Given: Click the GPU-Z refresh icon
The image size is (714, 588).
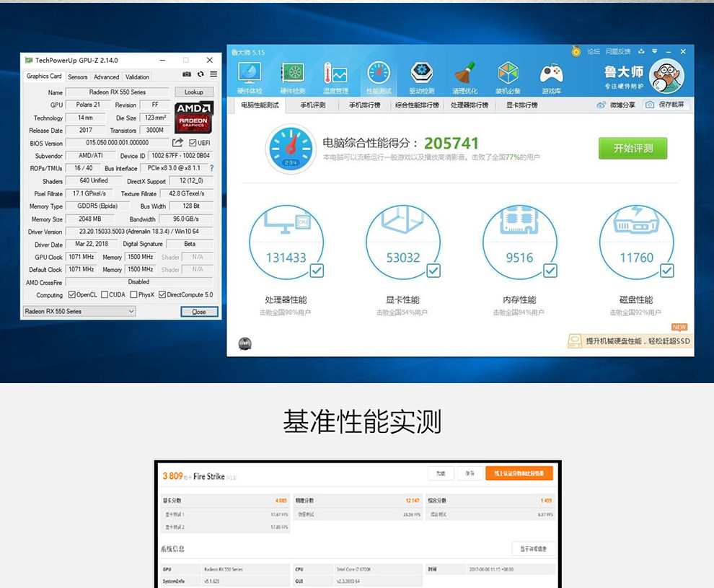Looking at the screenshot, I should point(200,74).
